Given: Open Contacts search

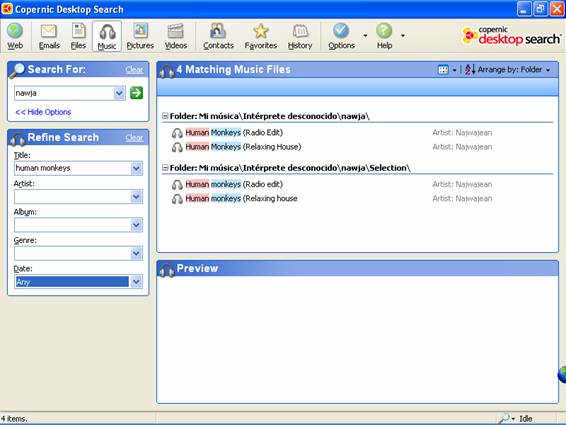Looking at the screenshot, I should [x=218, y=36].
